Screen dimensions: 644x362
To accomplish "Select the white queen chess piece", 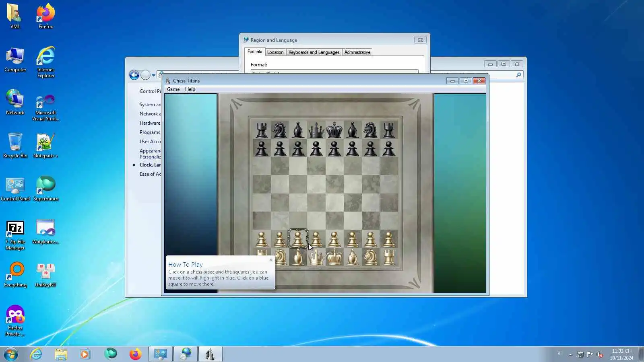I will point(316,257).
